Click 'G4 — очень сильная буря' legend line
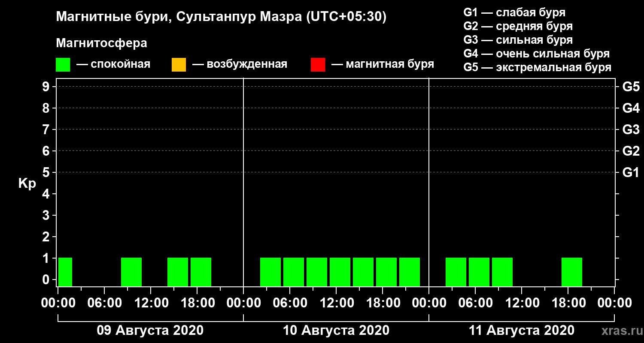 click(x=536, y=54)
